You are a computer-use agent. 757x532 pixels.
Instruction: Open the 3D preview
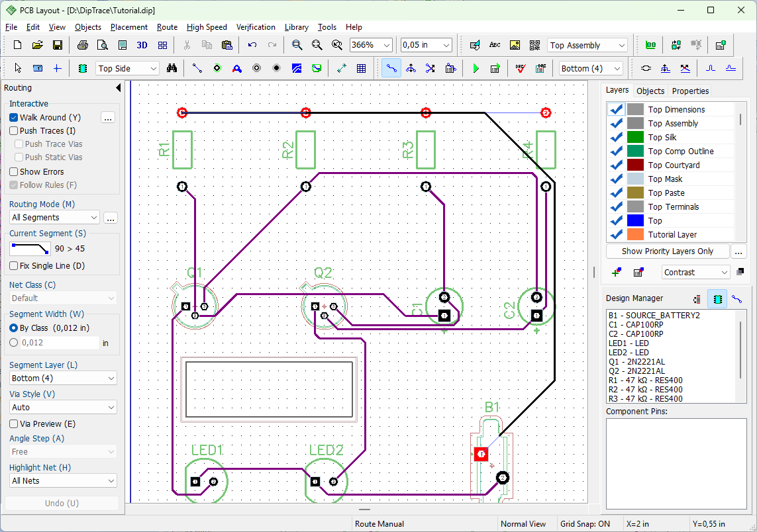pos(142,45)
